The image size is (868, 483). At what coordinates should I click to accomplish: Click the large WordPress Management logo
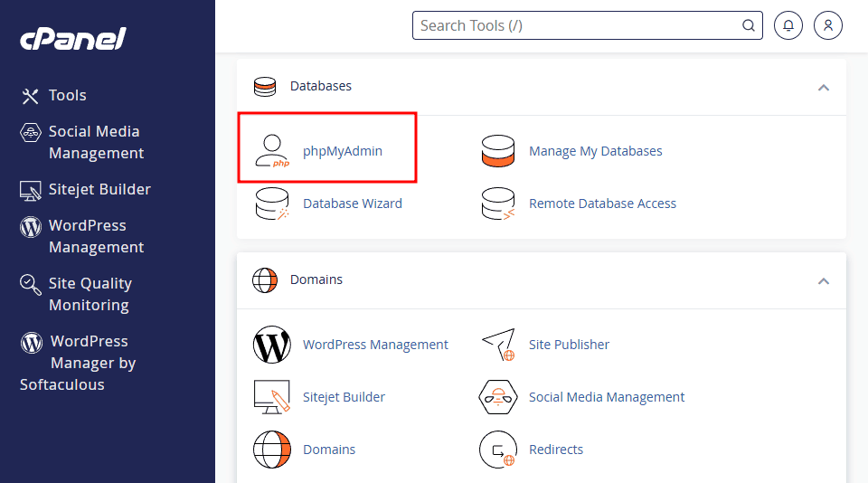(x=272, y=345)
